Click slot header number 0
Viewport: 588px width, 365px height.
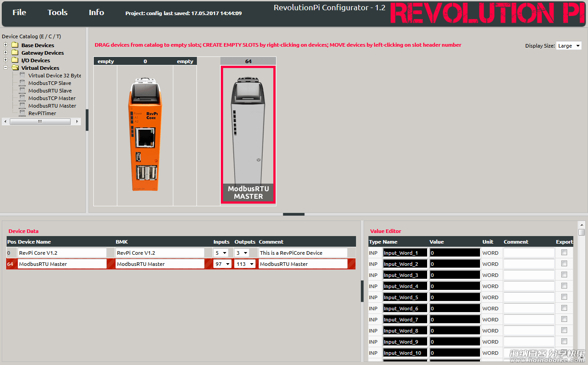(x=145, y=61)
